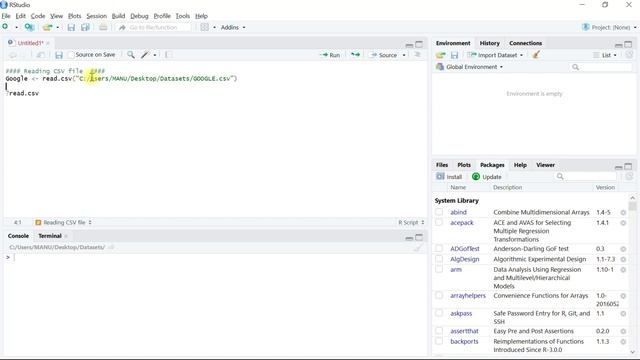Click the Re-run previous code icon

coord(356,55)
